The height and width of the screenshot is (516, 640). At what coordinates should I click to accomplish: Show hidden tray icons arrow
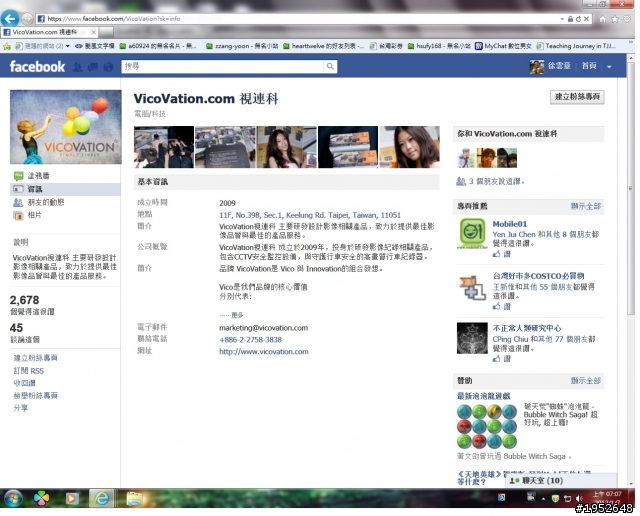pos(543,498)
